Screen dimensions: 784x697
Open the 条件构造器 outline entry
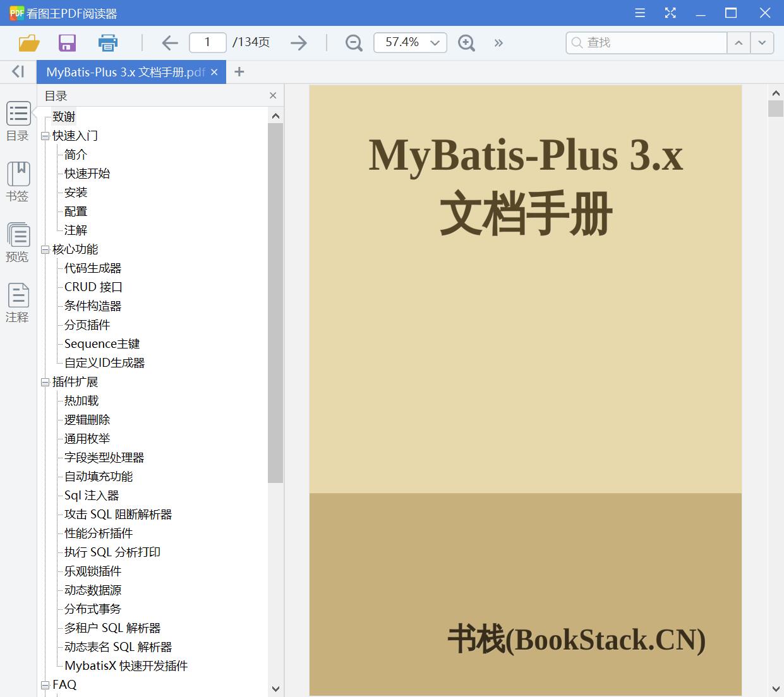pos(93,306)
